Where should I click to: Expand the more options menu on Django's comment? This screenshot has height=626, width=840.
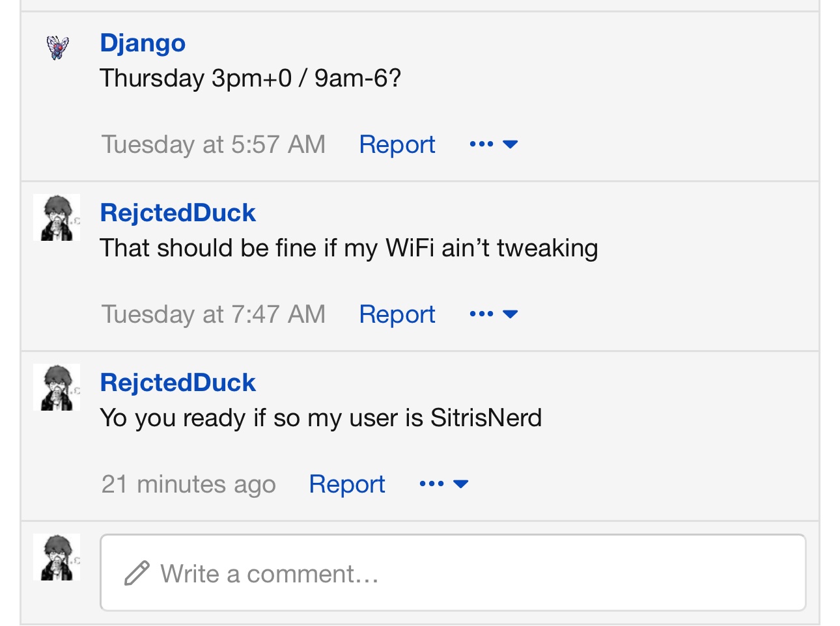coord(494,144)
